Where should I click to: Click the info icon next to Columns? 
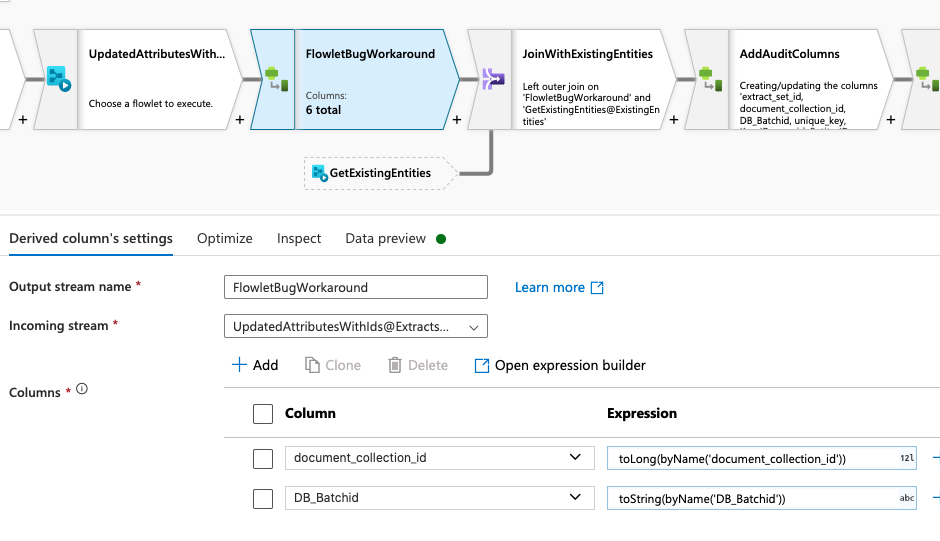click(x=82, y=389)
